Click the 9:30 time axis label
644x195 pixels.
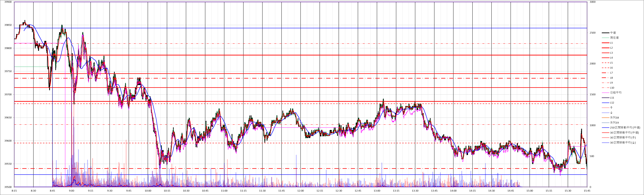point(110,191)
